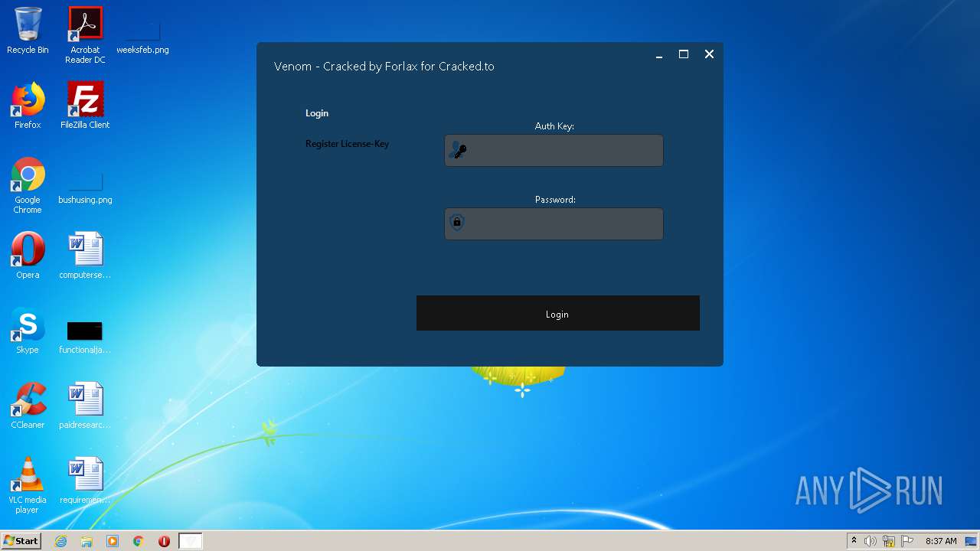Click the Venom window title text
This screenshot has height=551, width=980.
click(384, 67)
